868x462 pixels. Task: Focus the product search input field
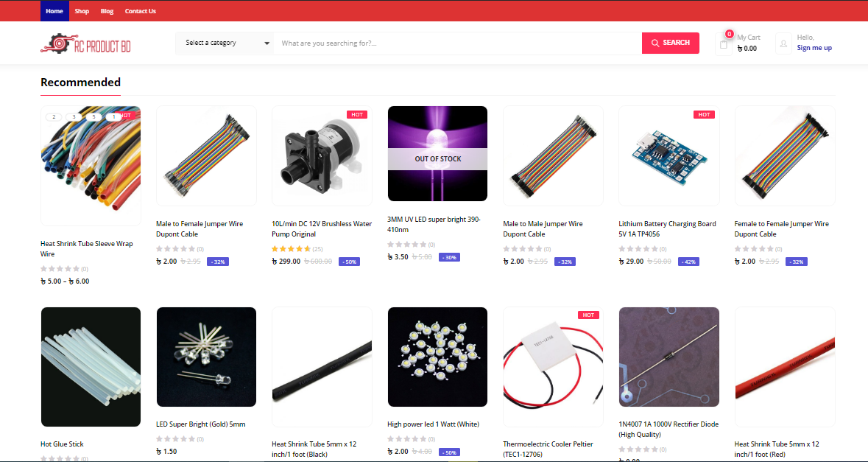(x=458, y=43)
